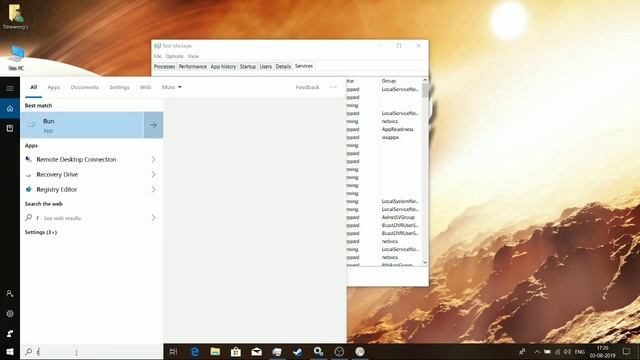Screen dimensions: 640x360
Task: Switch to Task Manager Details tab
Action: [283, 67]
